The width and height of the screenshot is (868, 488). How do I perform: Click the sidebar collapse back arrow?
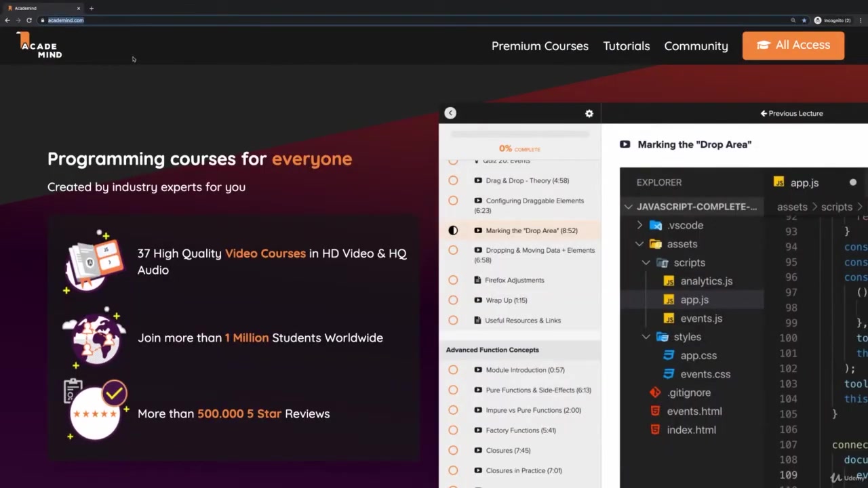point(450,113)
